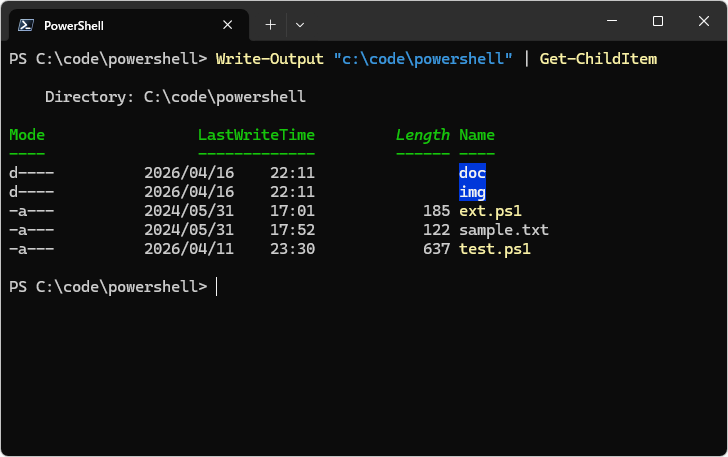Click the img directory name
The height and width of the screenshot is (457, 728).
click(x=472, y=192)
